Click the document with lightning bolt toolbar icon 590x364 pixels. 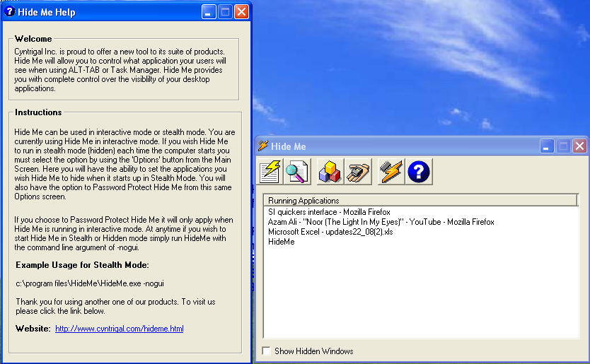click(270, 172)
